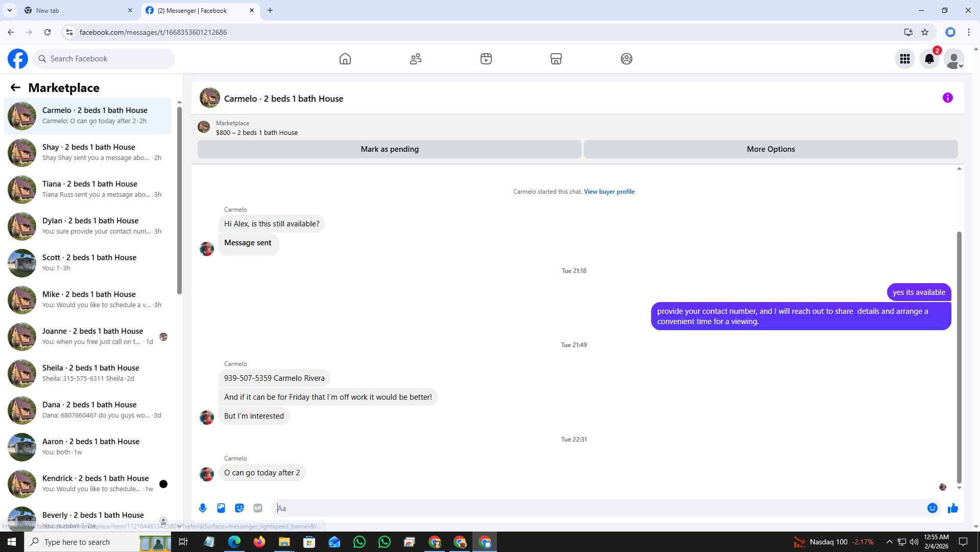This screenshot has width=980, height=552.
Task: Open the tab search dropdown arrow
Action: [x=10, y=10]
